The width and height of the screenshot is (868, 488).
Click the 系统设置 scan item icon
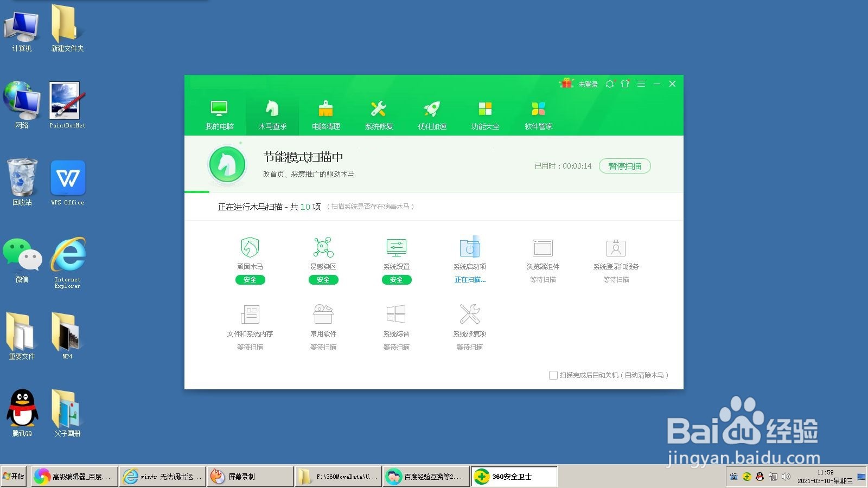[397, 248]
